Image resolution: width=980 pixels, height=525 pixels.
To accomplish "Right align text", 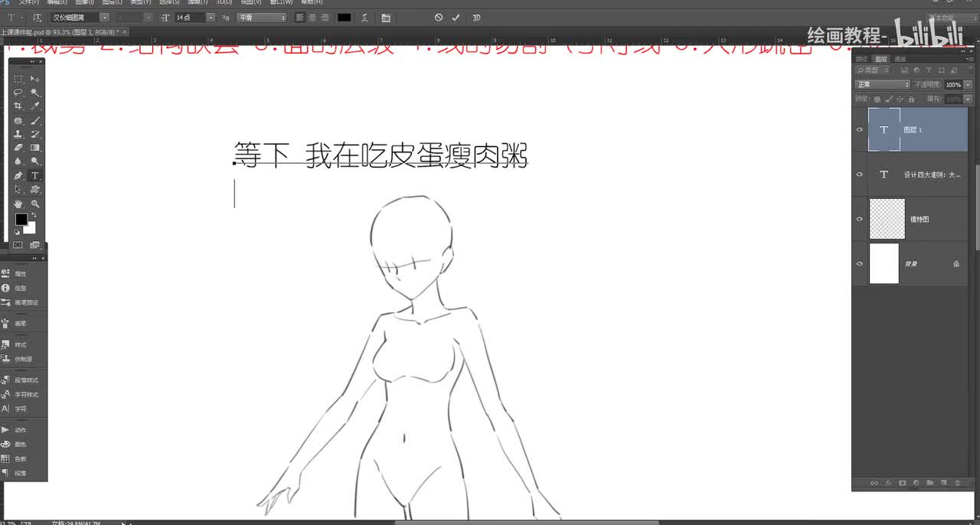I will (x=325, y=17).
